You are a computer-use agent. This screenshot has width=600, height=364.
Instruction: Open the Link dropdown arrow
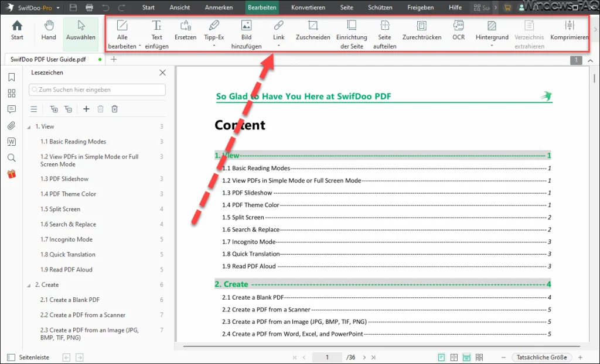[x=278, y=46]
